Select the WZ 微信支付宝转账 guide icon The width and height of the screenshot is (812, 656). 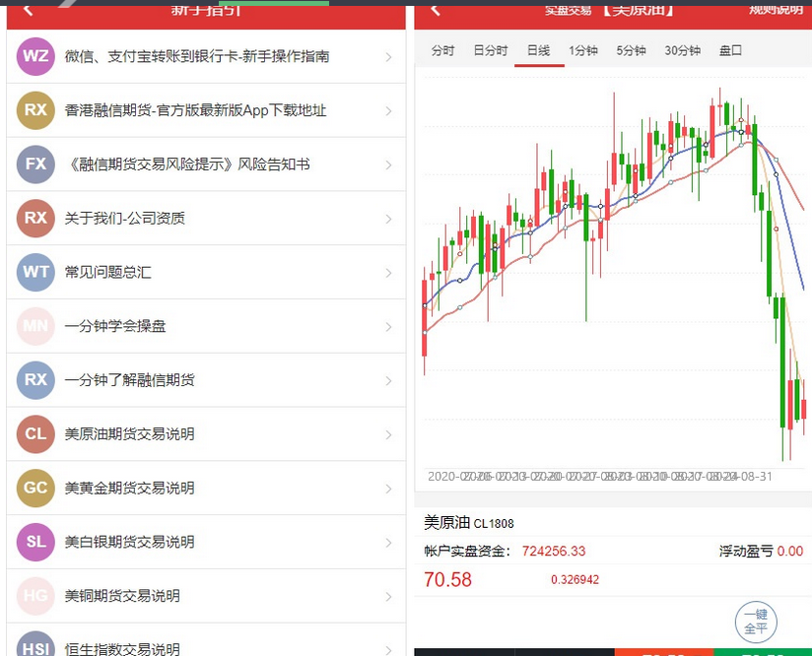[34, 56]
